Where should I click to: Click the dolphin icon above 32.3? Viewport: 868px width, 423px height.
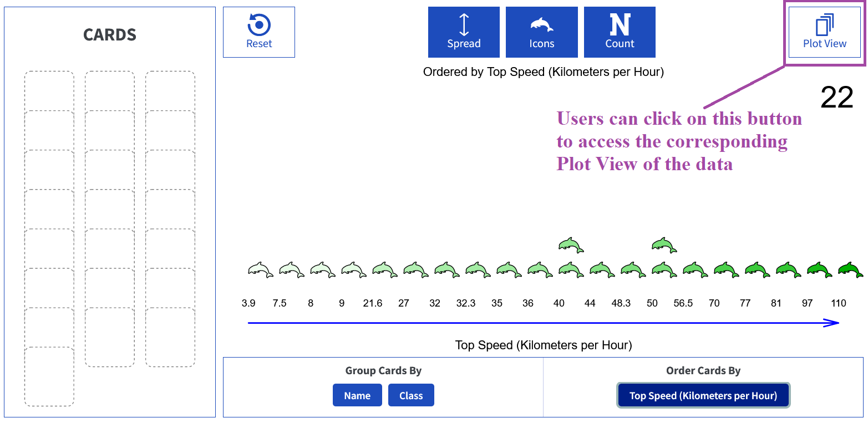tap(478, 270)
